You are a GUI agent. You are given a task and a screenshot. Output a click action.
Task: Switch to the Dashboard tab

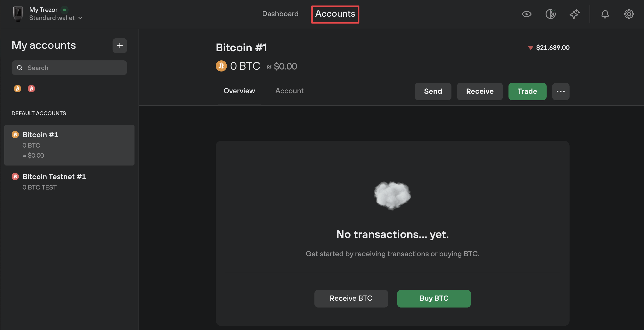[280, 14]
